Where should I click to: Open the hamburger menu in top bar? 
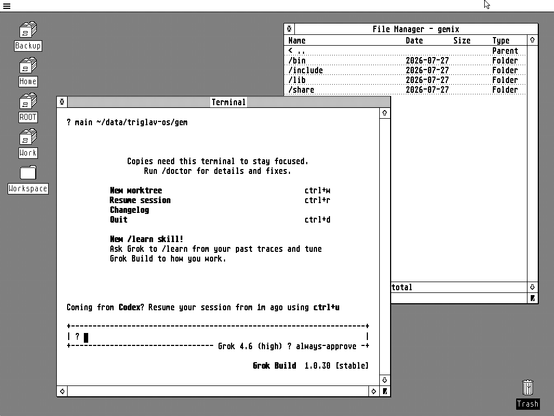coord(6,6)
